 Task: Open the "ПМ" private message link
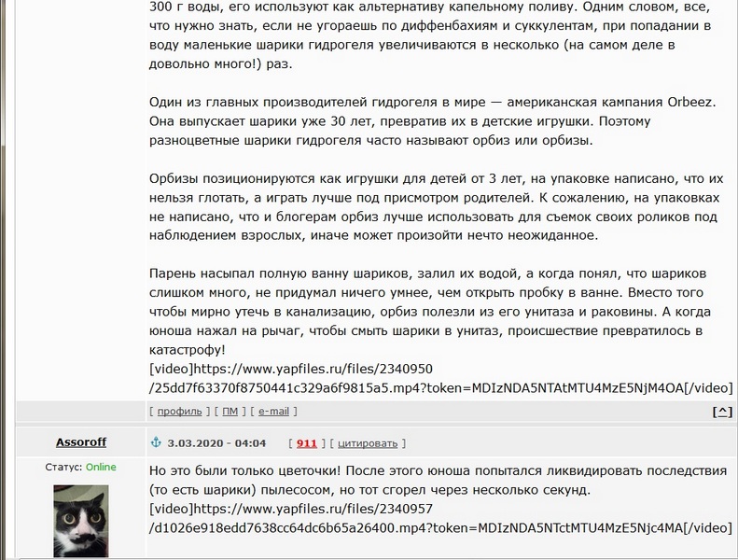click(x=230, y=412)
